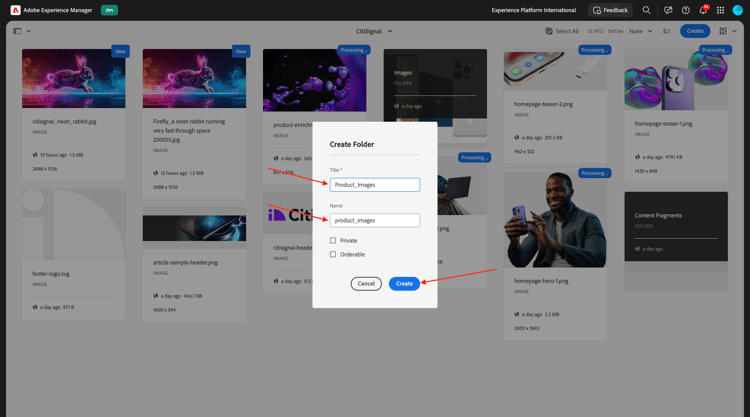The height and width of the screenshot is (417, 750).
Task: Click the homepage-teaser-1.png file name
Action: [x=663, y=123]
